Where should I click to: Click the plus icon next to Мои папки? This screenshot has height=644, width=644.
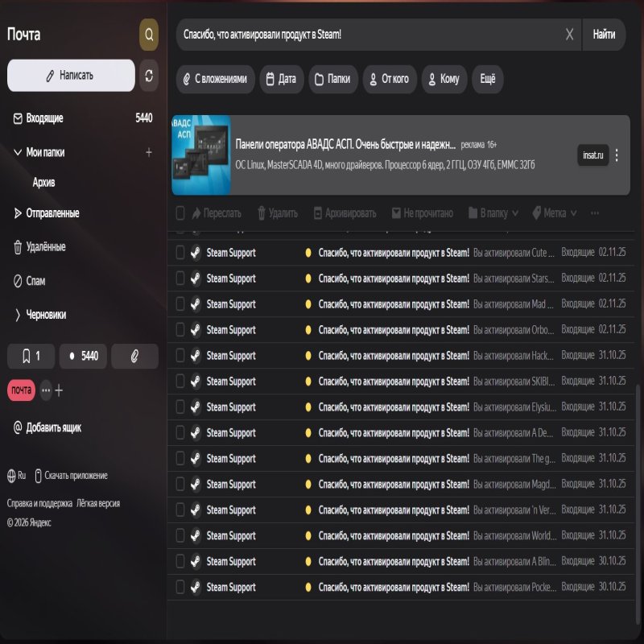pyautogui.click(x=148, y=152)
